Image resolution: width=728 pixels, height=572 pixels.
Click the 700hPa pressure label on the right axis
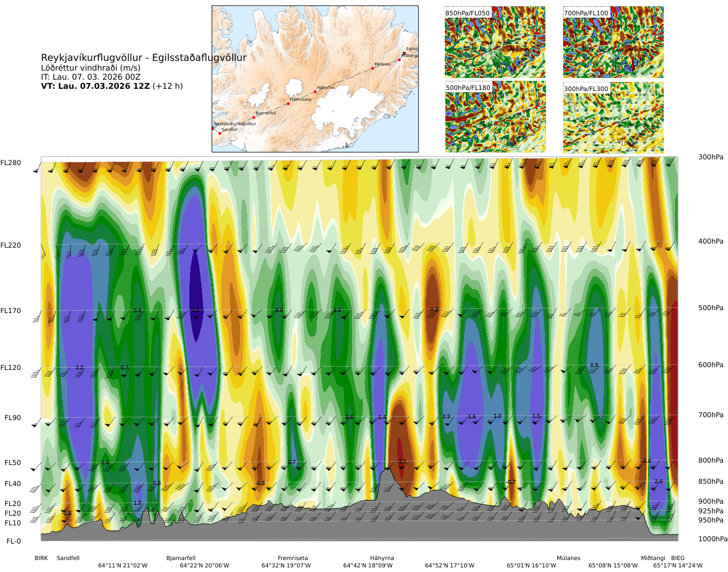(711, 415)
